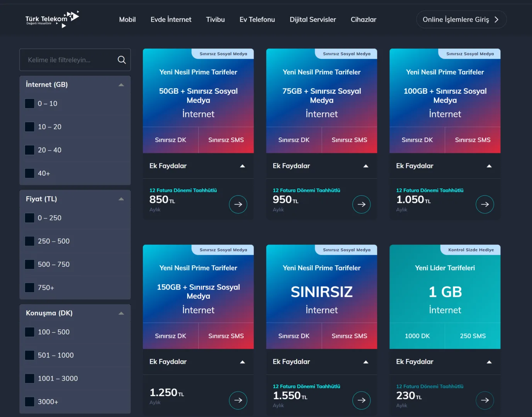Check the 250 – 500 TL price filter
Image resolution: width=532 pixels, height=417 pixels.
pyautogui.click(x=30, y=241)
